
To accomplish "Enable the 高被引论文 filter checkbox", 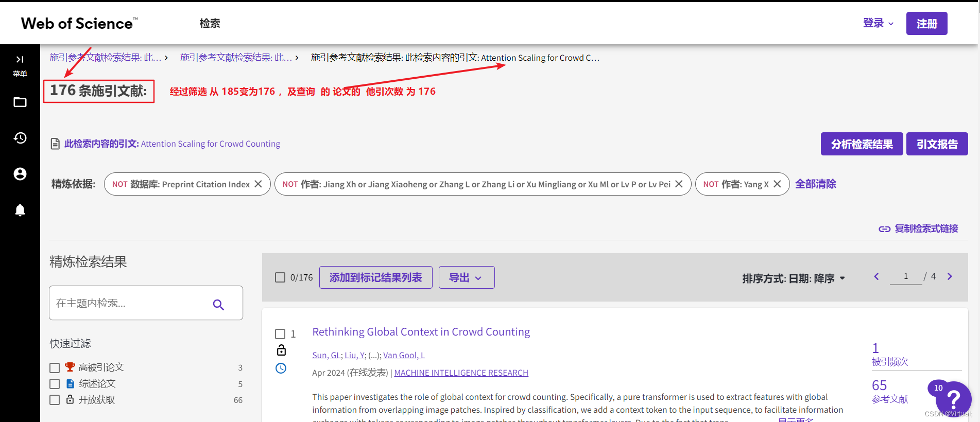I will pos(55,367).
